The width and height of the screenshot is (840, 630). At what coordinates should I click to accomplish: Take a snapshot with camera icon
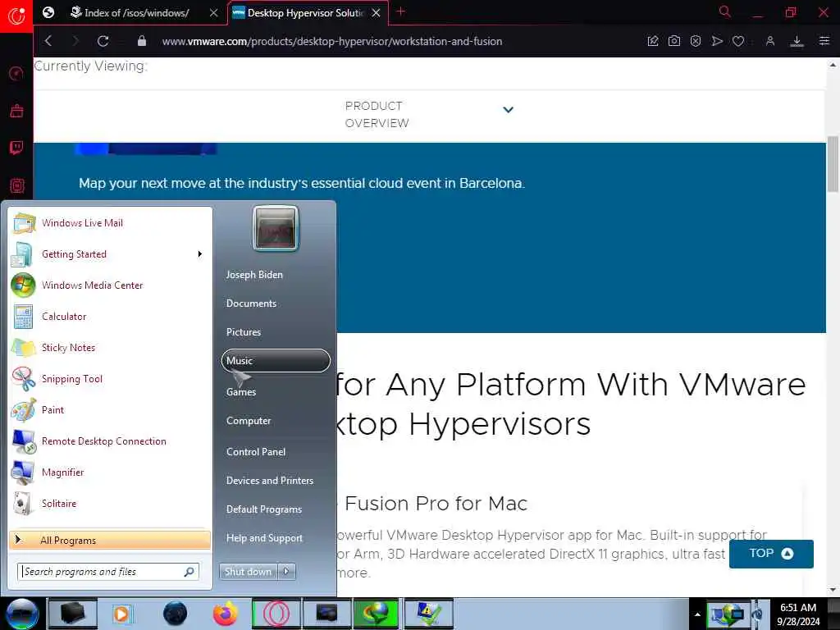(674, 41)
